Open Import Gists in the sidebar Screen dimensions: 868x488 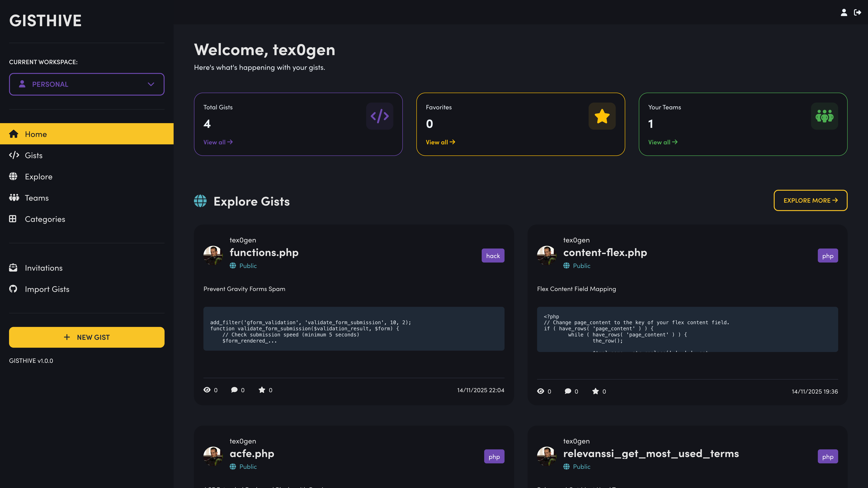[x=87, y=289]
